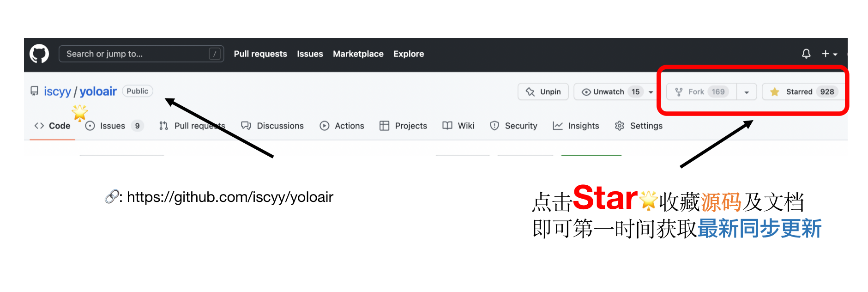Viewport: 868px width, 292px height.
Task: Click the slash shortcut key icon
Action: [215, 54]
